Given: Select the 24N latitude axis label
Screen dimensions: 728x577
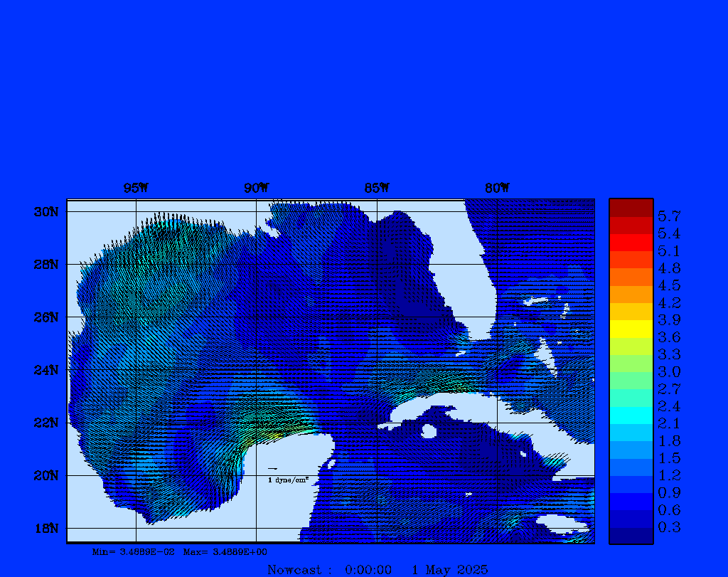Looking at the screenshot, I should tap(45, 370).
